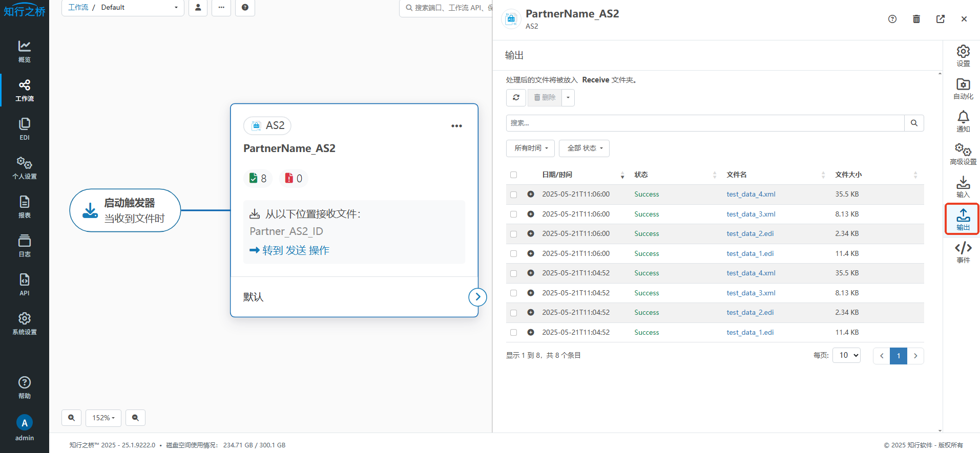Image resolution: width=980 pixels, height=453 pixels.
Task: Open the 报表 reports sidebar icon
Action: click(24, 207)
